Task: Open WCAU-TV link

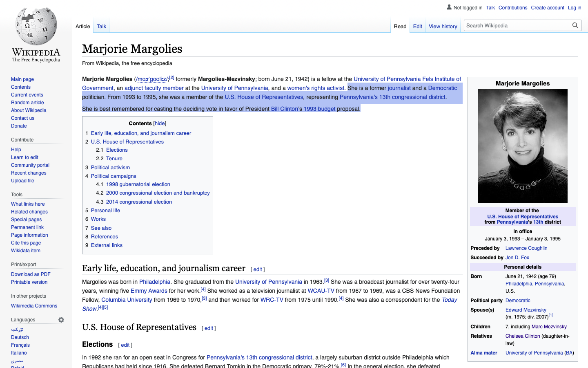Action: click(321, 291)
